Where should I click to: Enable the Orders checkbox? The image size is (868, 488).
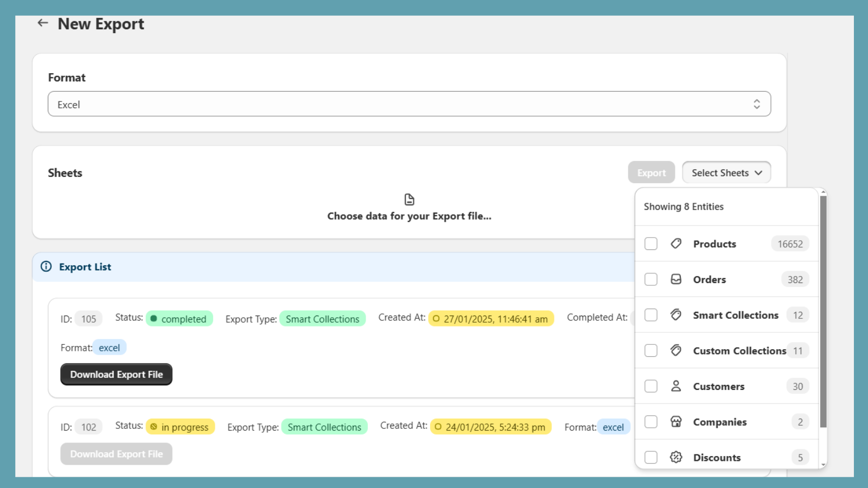tap(650, 279)
